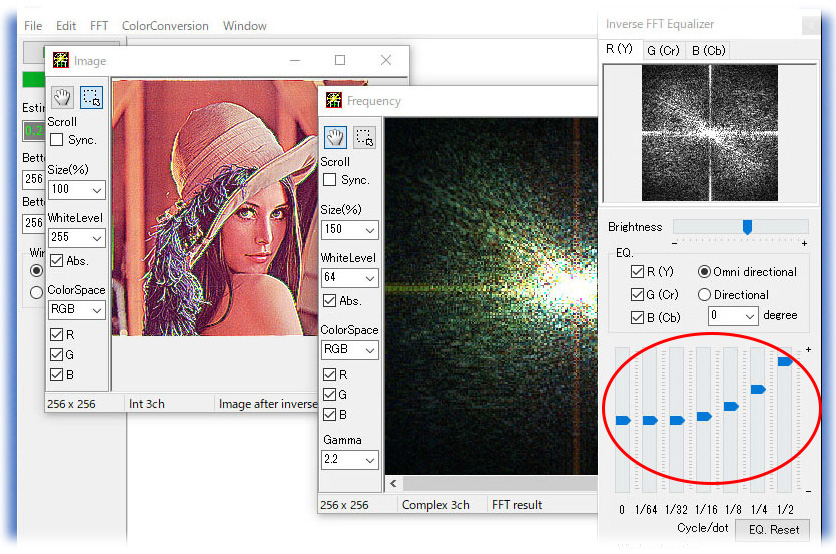Uncheck the B channel in Image window

57,375
